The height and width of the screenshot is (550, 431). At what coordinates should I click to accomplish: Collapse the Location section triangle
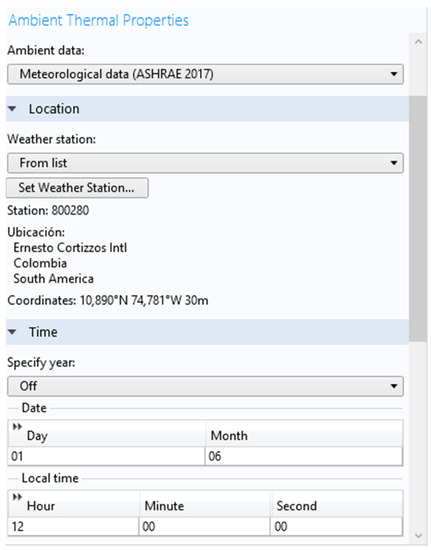coord(12,109)
